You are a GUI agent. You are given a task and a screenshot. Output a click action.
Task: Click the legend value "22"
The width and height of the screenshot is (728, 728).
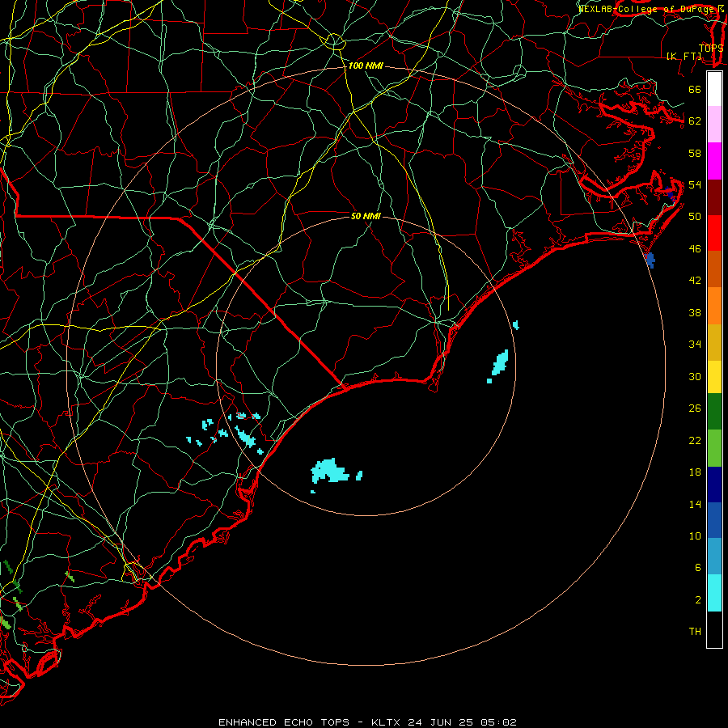(695, 440)
